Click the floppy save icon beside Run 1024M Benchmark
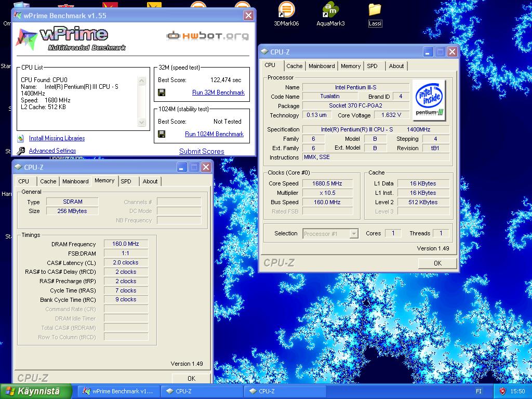This screenshot has width=532, height=399. (162, 134)
